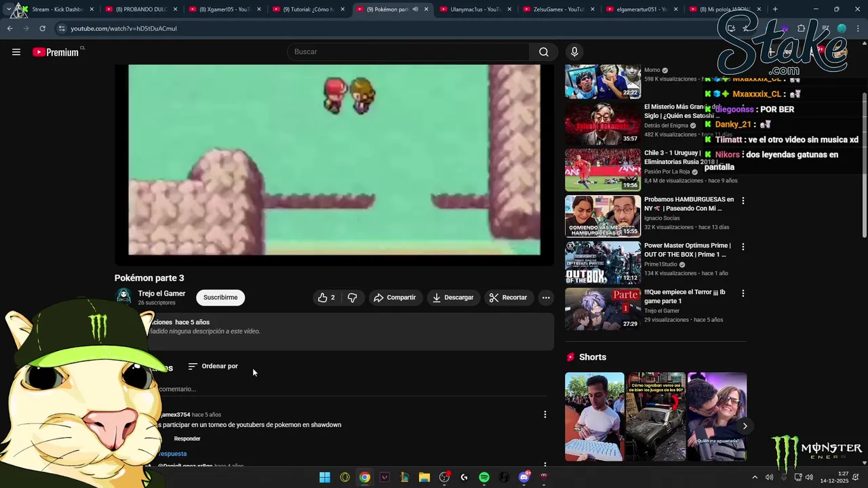
Task: Open the Trejo el Gamer channel link
Action: click(x=161, y=293)
